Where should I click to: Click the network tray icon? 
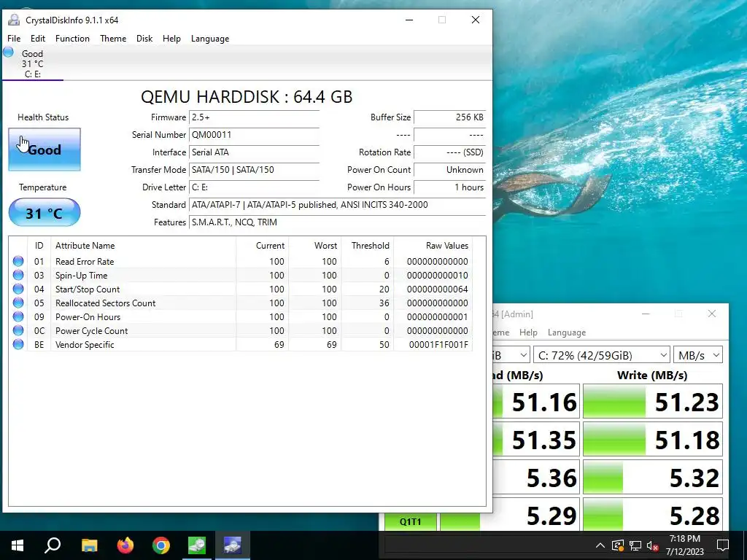635,545
